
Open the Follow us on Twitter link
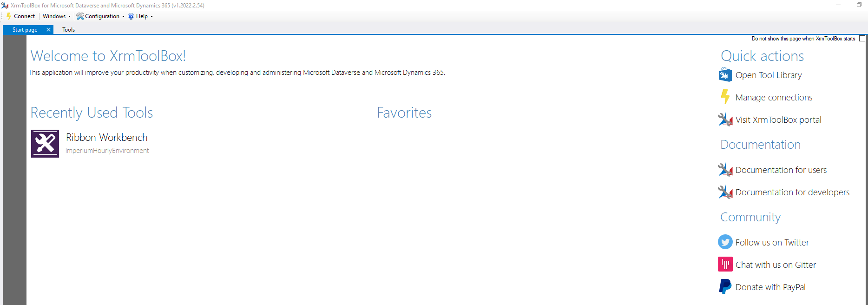tap(772, 243)
